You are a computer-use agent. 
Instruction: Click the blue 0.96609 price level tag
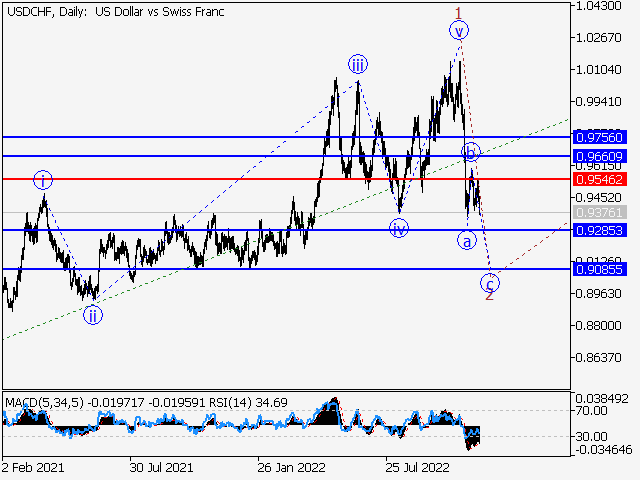coord(600,156)
